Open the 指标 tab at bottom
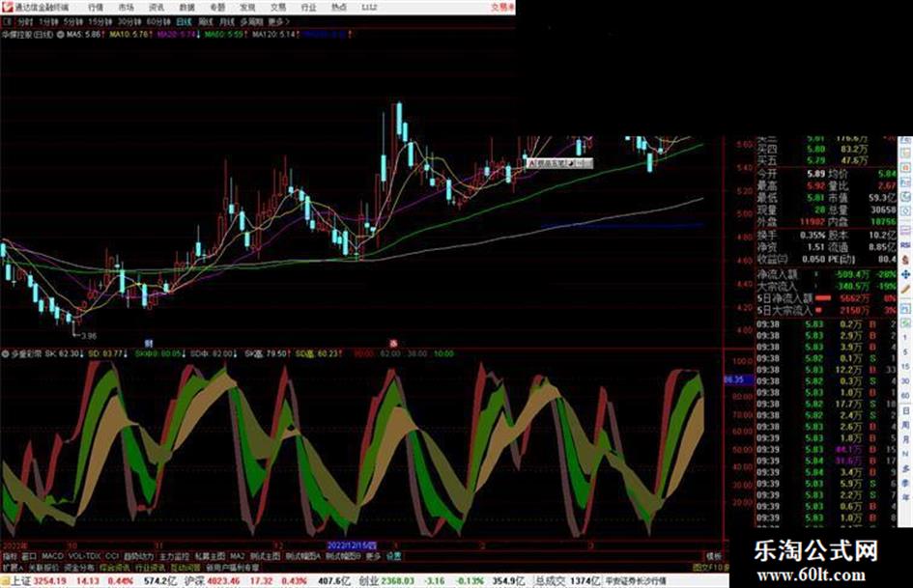 coord(10,556)
